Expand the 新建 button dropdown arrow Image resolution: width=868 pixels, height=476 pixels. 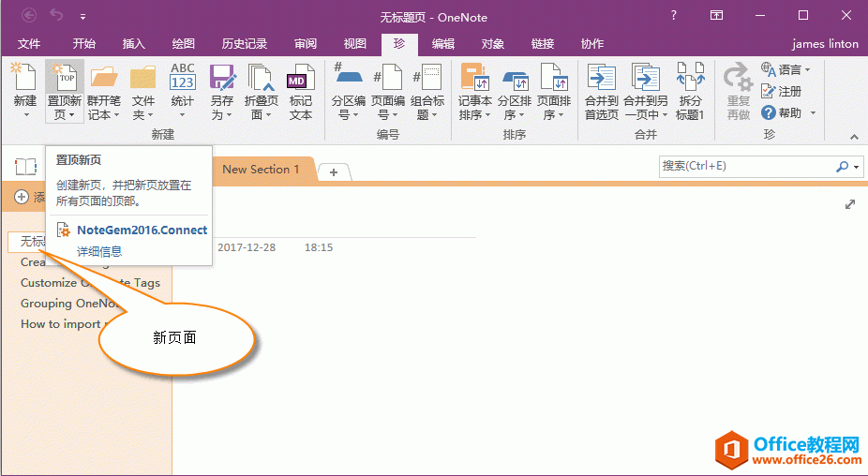26,115
